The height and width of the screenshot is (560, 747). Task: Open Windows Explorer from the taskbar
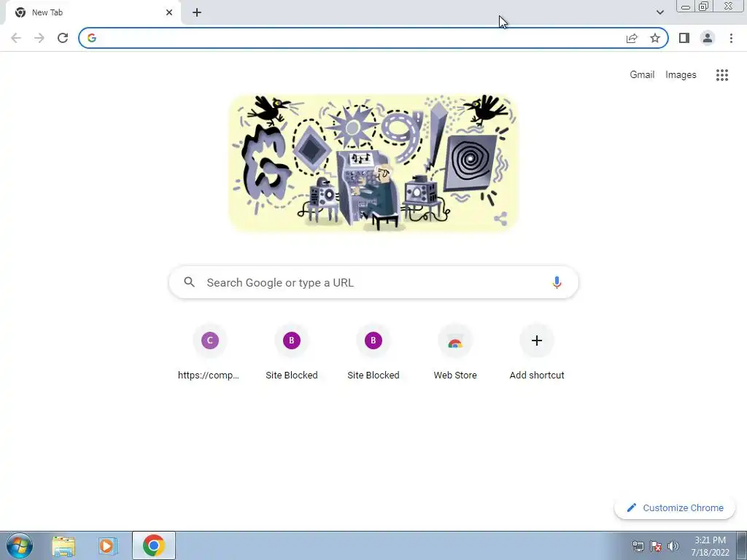(63, 545)
